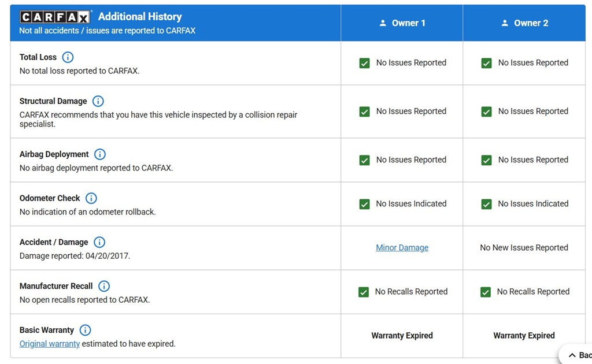This screenshot has width=592, height=364.
Task: Open the Odometer Check info tooltip
Action: coord(91,198)
